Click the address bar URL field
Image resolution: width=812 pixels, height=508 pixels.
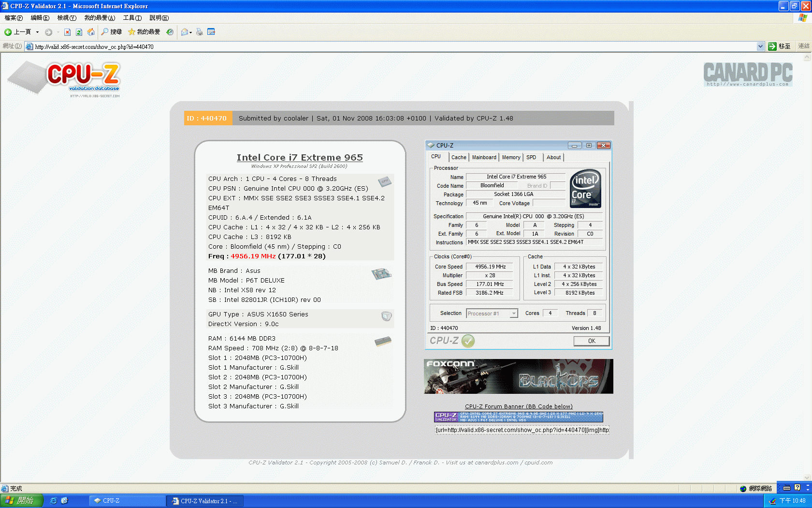[x=391, y=46]
